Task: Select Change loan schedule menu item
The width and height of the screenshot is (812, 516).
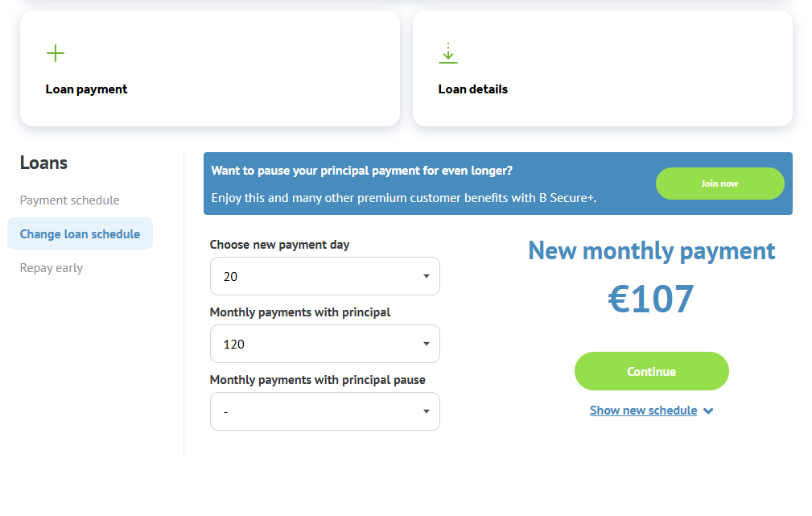Action: tap(80, 234)
